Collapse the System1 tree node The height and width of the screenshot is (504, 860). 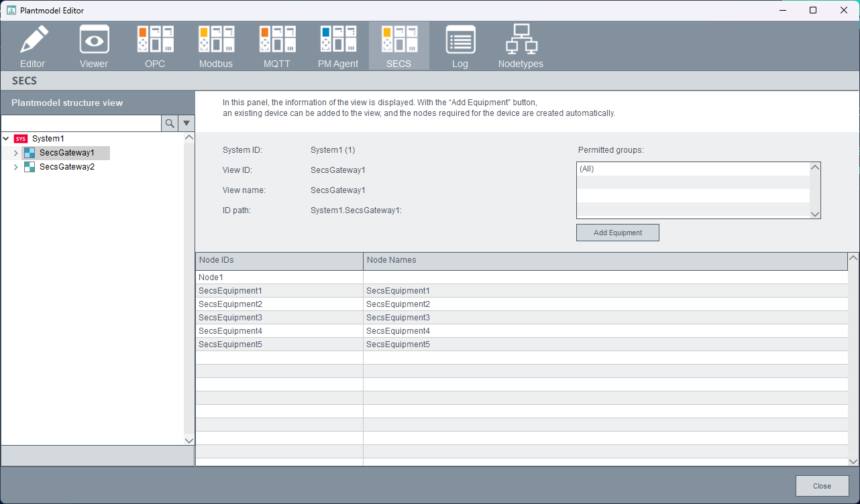click(6, 139)
